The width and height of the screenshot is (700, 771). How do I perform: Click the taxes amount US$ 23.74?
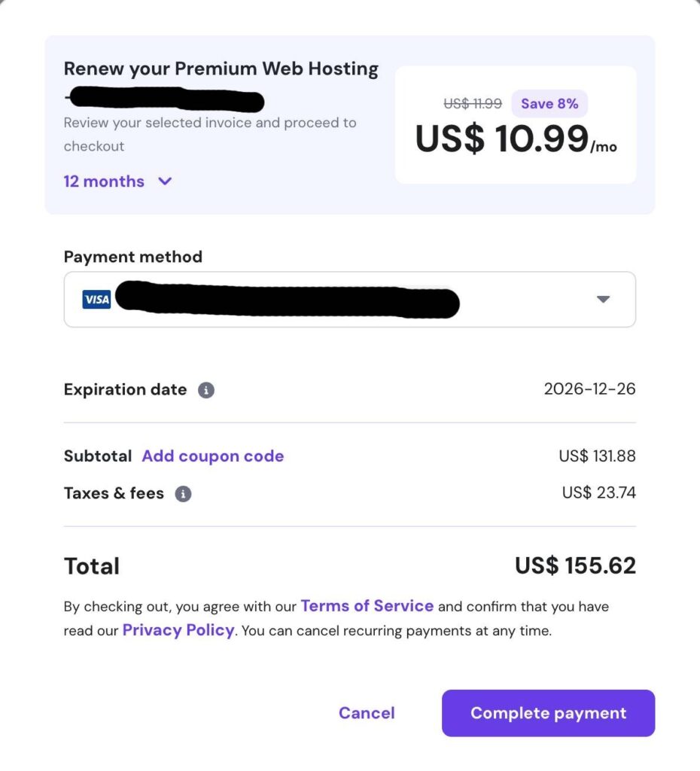pyautogui.click(x=598, y=493)
